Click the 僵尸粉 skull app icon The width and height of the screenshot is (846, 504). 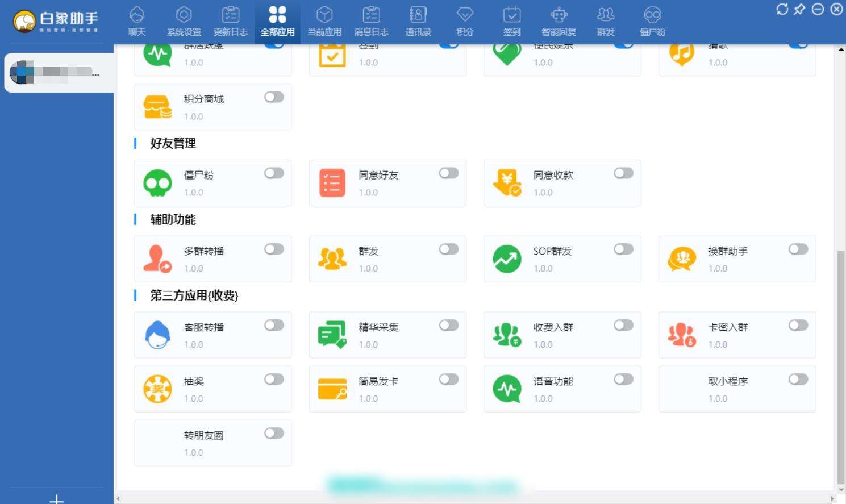tap(157, 183)
